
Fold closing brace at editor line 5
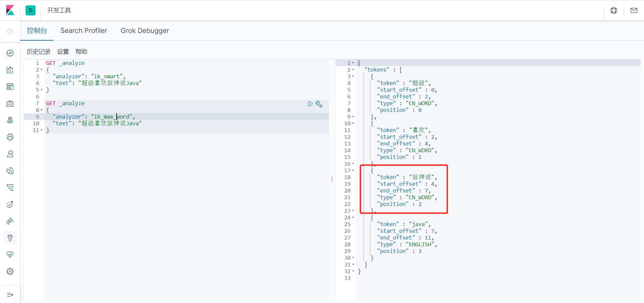click(42, 90)
